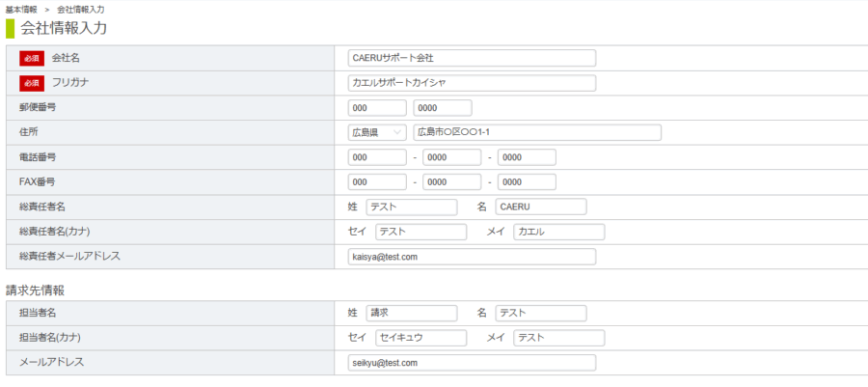868x387 pixels.
Task: Open the prefecture dropdown showing 広島県
Action: [x=377, y=132]
